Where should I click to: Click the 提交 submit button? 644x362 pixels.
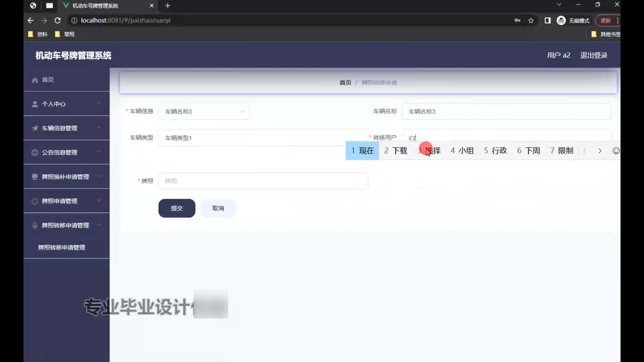coord(177,208)
